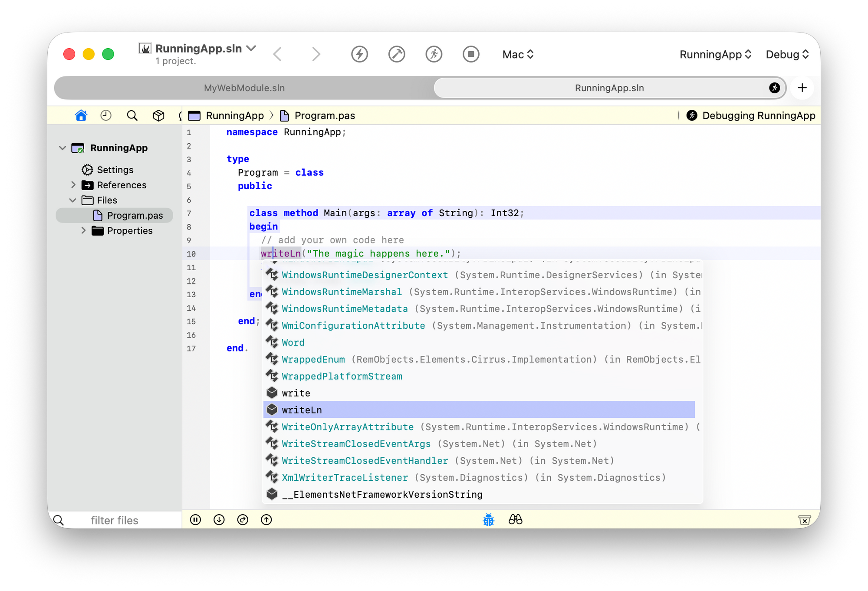Viewport: 868px width, 591px height.
Task: Choose WmiConfigurationAttribute completion entry
Action: coord(479,325)
